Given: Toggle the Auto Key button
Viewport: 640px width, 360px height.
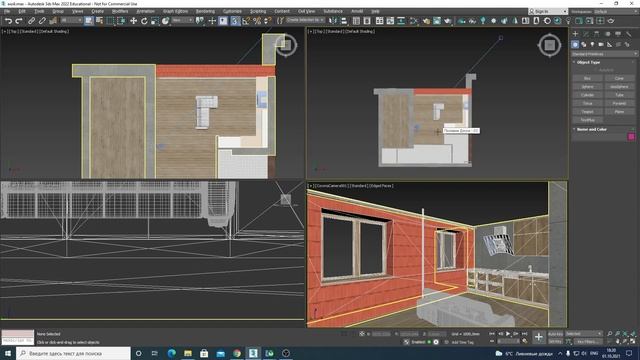Looking at the screenshot, I should coord(556,334).
